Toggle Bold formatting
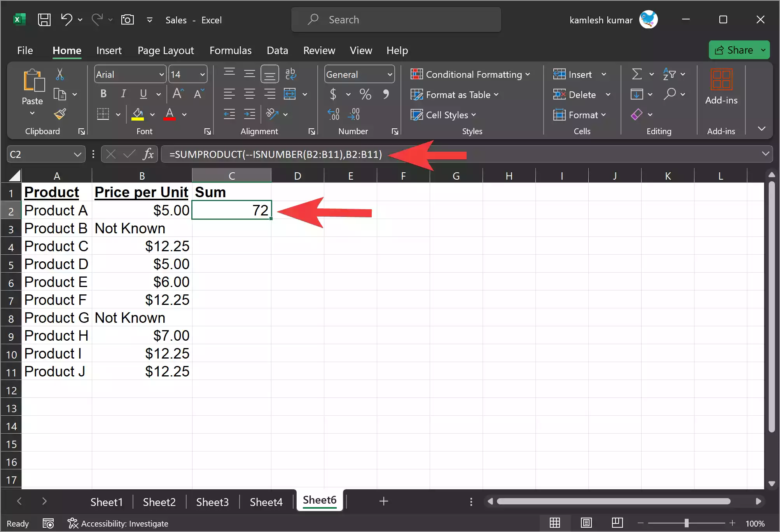Screen dimensions: 780x532 pos(103,94)
